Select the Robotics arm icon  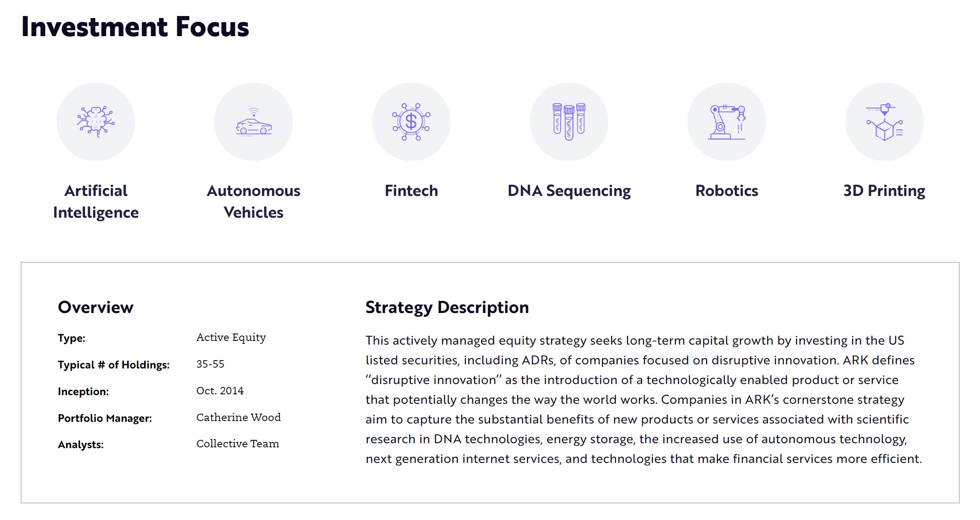[727, 122]
